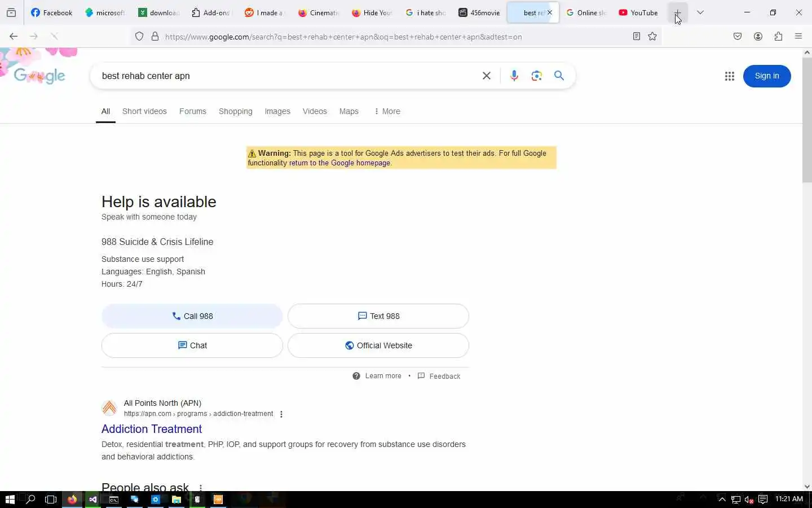Select the All results tab
This screenshot has width=812, height=508.
point(105,112)
